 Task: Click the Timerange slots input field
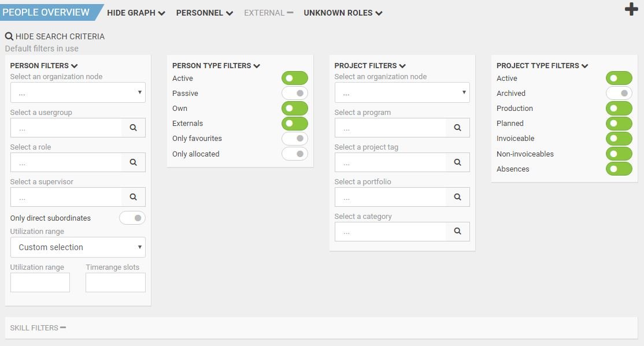[x=116, y=282]
